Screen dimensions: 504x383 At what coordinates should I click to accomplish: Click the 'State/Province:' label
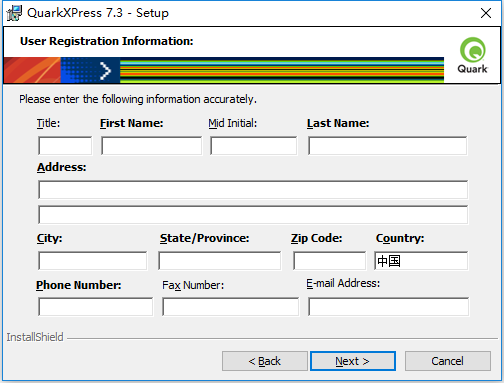[x=204, y=238]
